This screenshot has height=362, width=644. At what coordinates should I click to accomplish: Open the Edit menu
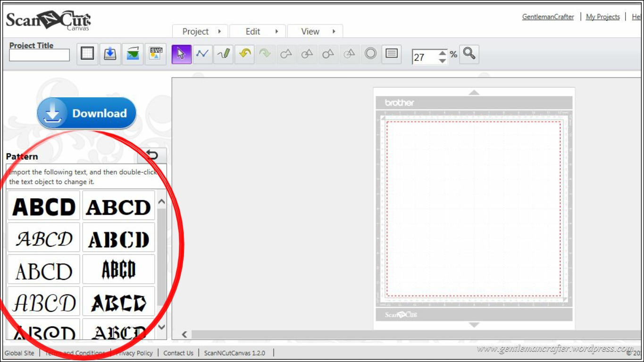pos(258,32)
